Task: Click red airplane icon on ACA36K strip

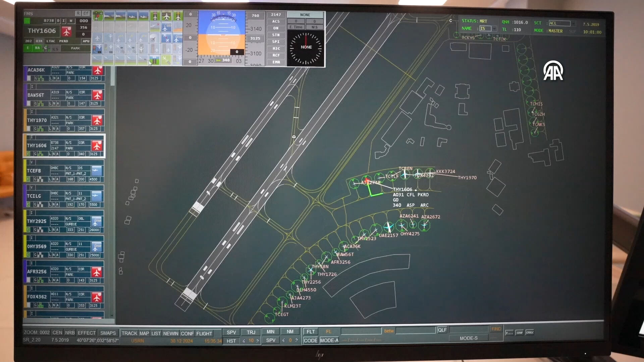Action: click(98, 70)
